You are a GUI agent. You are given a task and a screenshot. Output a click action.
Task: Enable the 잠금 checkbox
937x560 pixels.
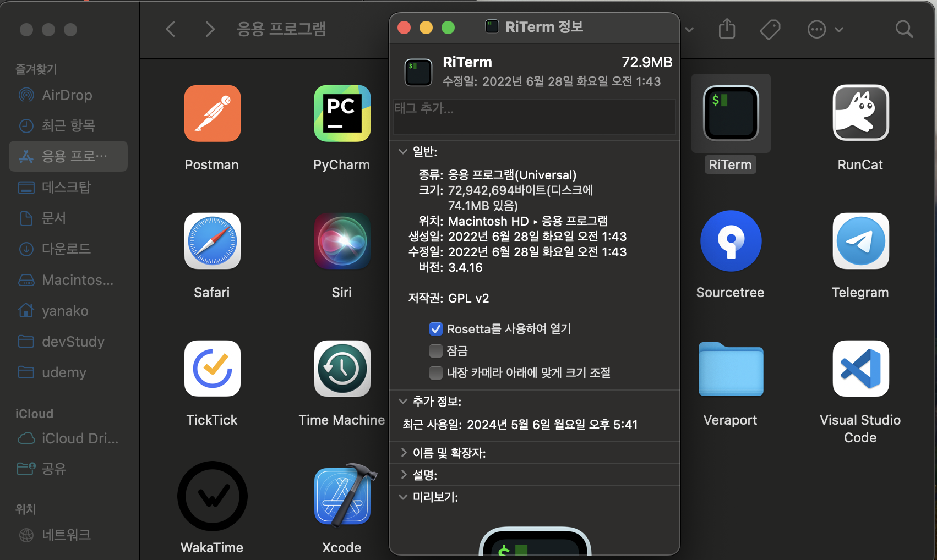tap(435, 351)
